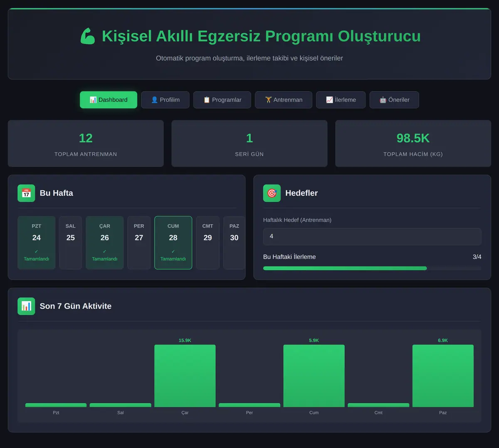Click the "3/4" progress value
The height and width of the screenshot is (448, 499).
tap(477, 257)
